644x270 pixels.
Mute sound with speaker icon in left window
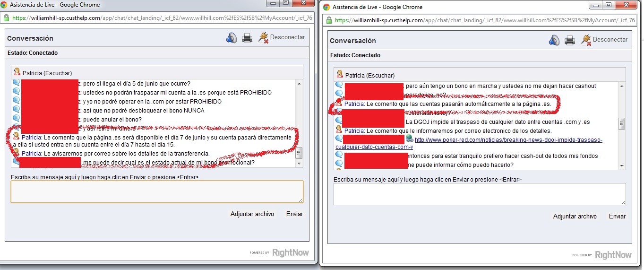point(231,38)
